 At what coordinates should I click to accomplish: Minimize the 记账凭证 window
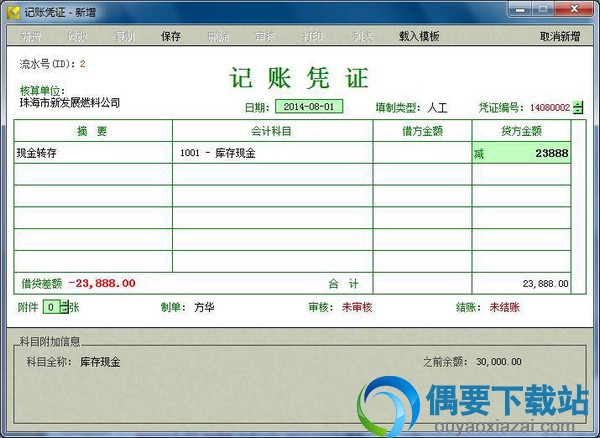click(x=520, y=9)
